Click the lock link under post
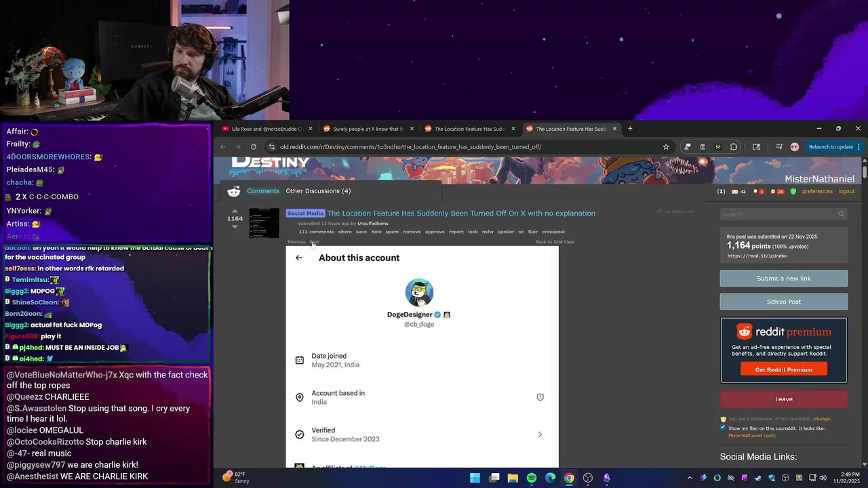Viewport: 868px width, 488px height. [473, 232]
